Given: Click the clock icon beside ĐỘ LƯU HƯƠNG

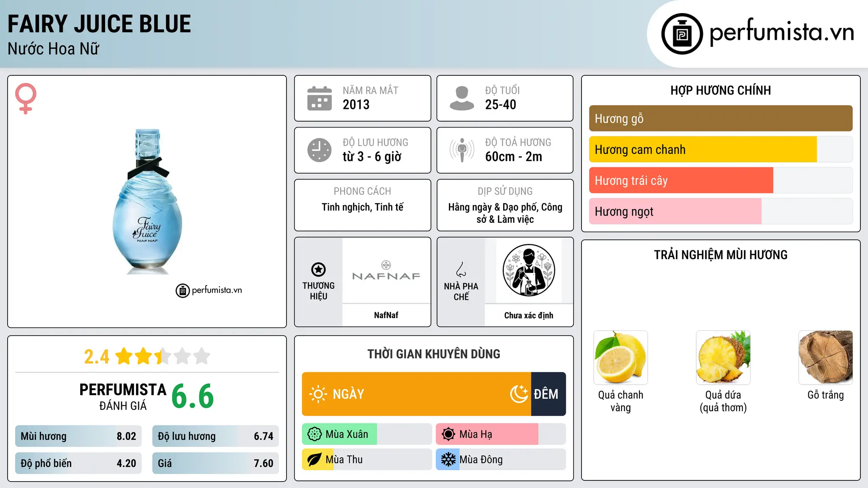Looking at the screenshot, I should (x=320, y=150).
